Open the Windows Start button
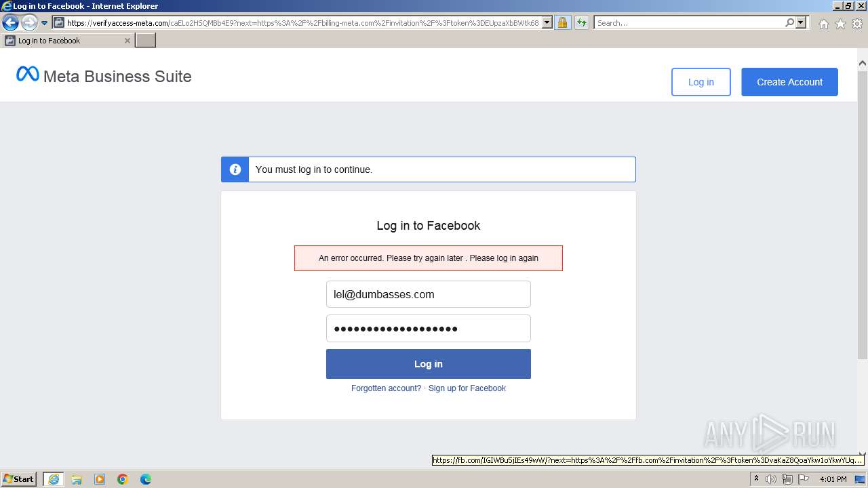 19,479
